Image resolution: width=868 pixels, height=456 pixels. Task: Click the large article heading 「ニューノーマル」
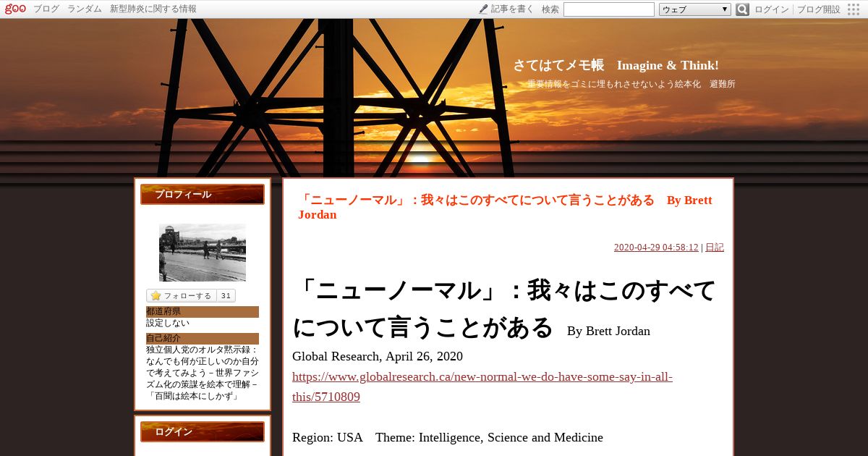click(x=504, y=309)
